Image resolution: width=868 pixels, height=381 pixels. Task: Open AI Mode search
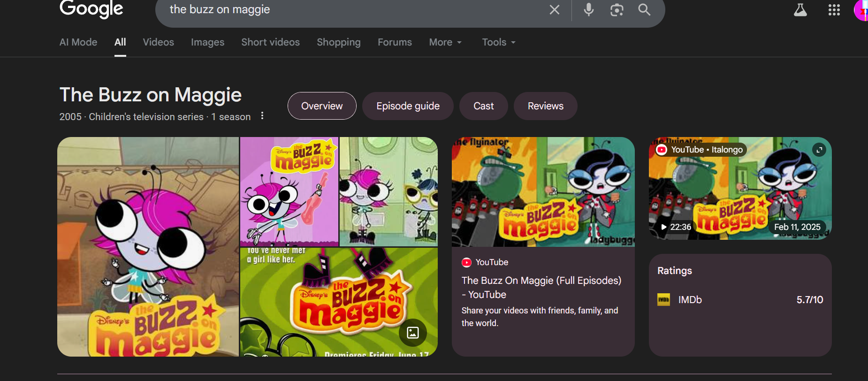tap(78, 42)
